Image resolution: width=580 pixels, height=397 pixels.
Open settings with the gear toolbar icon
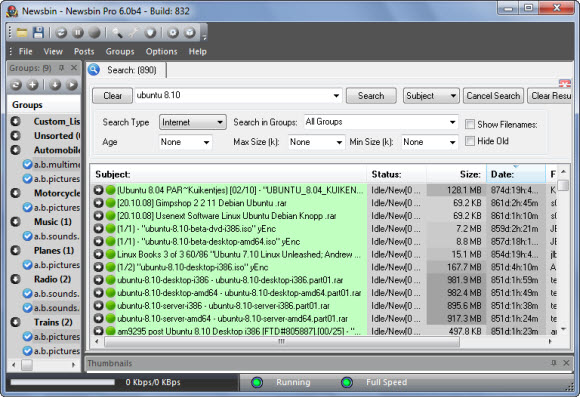click(173, 33)
